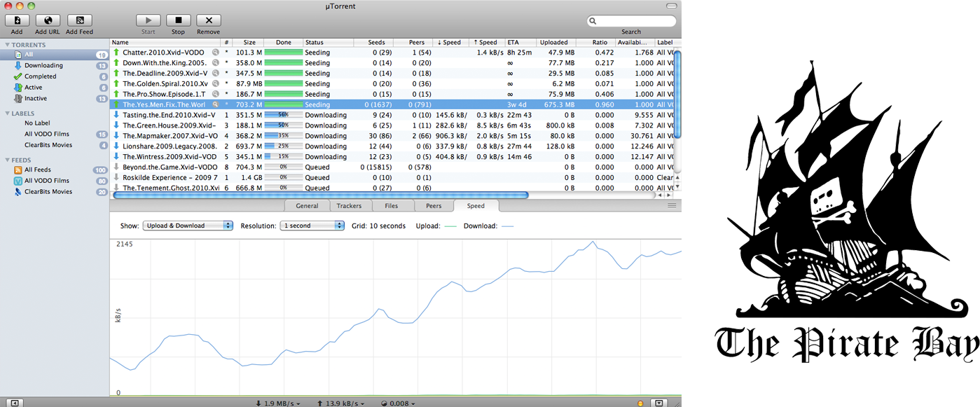Viewport: 980px width, 407px height.
Task: Select Lionshare.2009.Legacy.2008 torrent row
Action: pyautogui.click(x=392, y=146)
